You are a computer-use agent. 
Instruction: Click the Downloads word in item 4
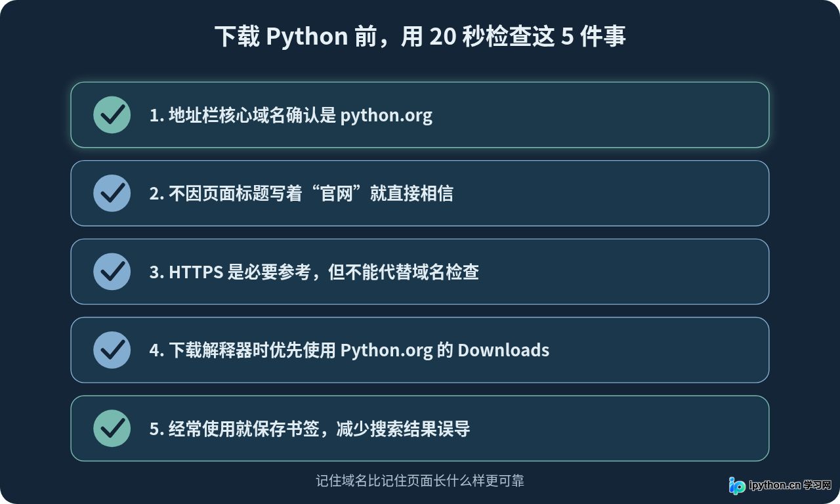tap(503, 350)
